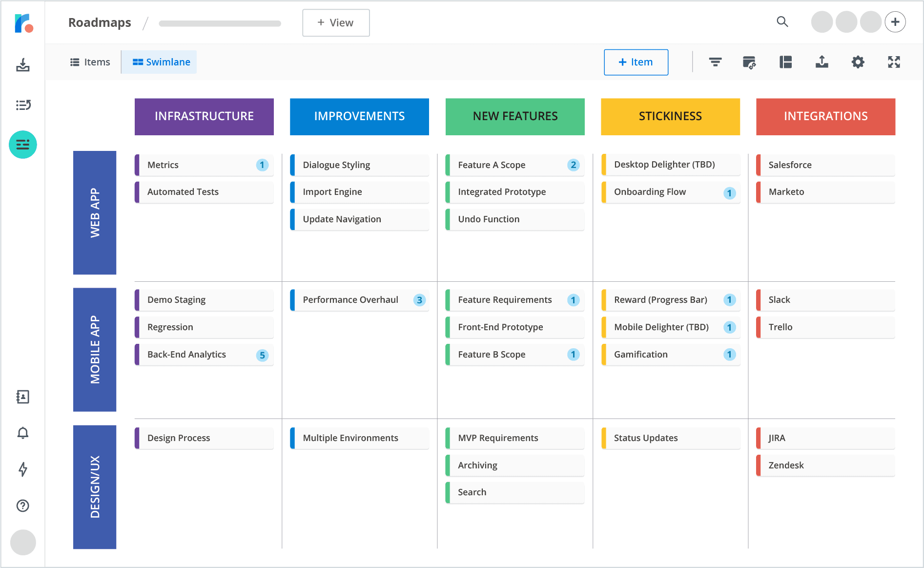
Task: Switch to the Items tab
Action: pos(90,62)
